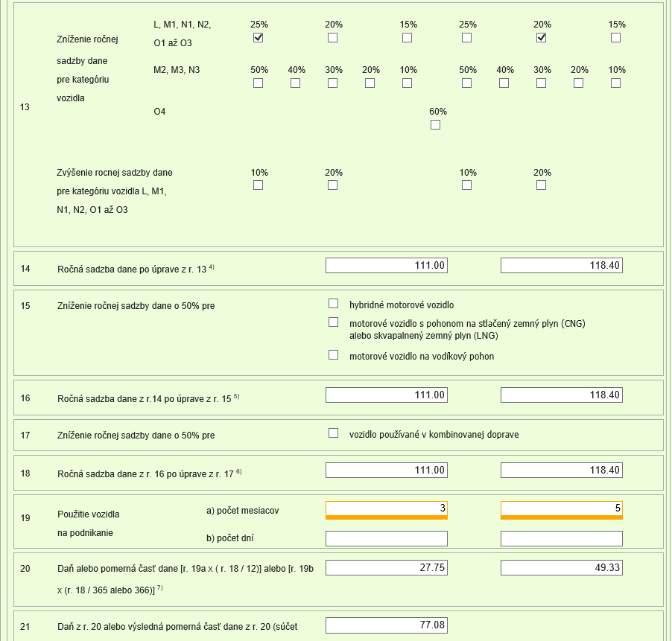
Task: Tick the second 50% checkbox in the M2, M3, N3 row
Action: [x=466, y=83]
